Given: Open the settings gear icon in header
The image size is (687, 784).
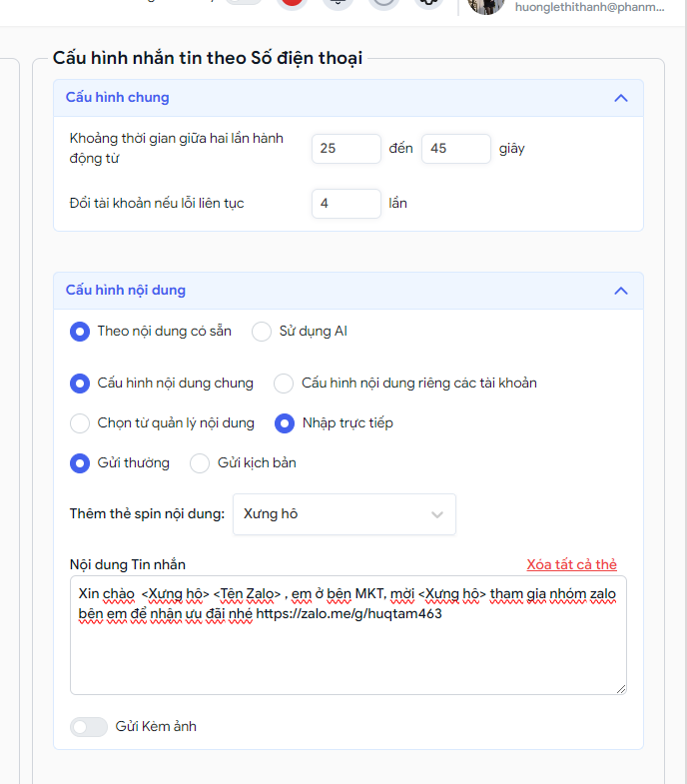Looking at the screenshot, I should [429, 3].
